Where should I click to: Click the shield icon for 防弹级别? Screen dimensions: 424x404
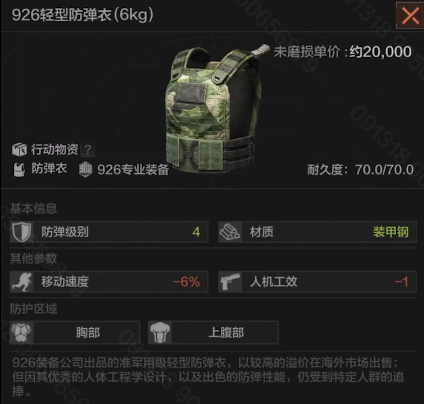22,232
